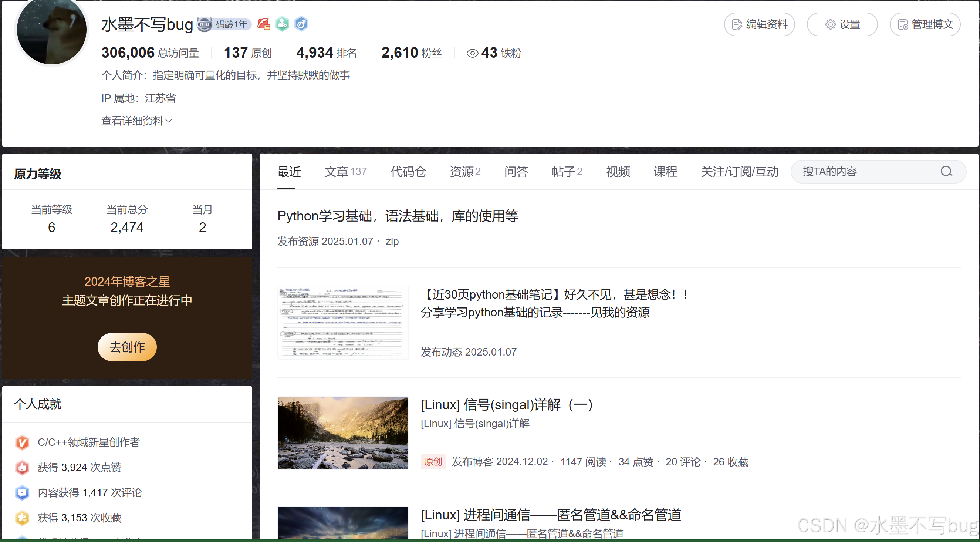980x542 pixels.
Task: Expand 查看详细资料 profile details
Action: coord(136,121)
